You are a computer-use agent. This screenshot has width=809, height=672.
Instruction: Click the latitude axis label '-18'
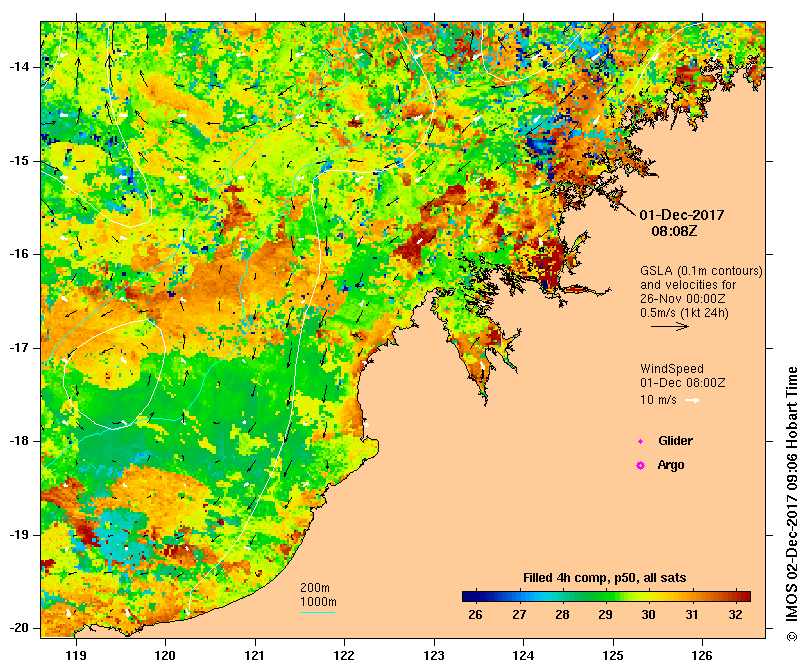(x=19, y=441)
